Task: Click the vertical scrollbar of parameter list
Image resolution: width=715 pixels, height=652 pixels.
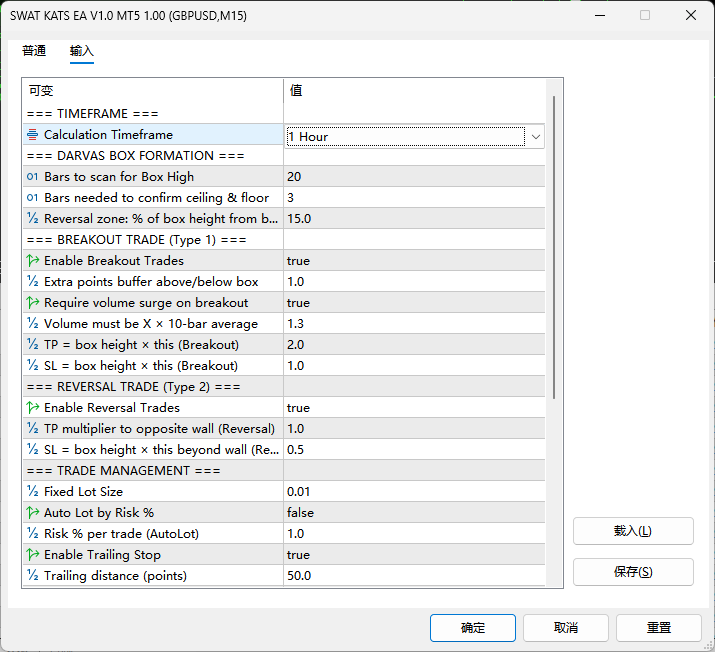Action: tap(555, 248)
